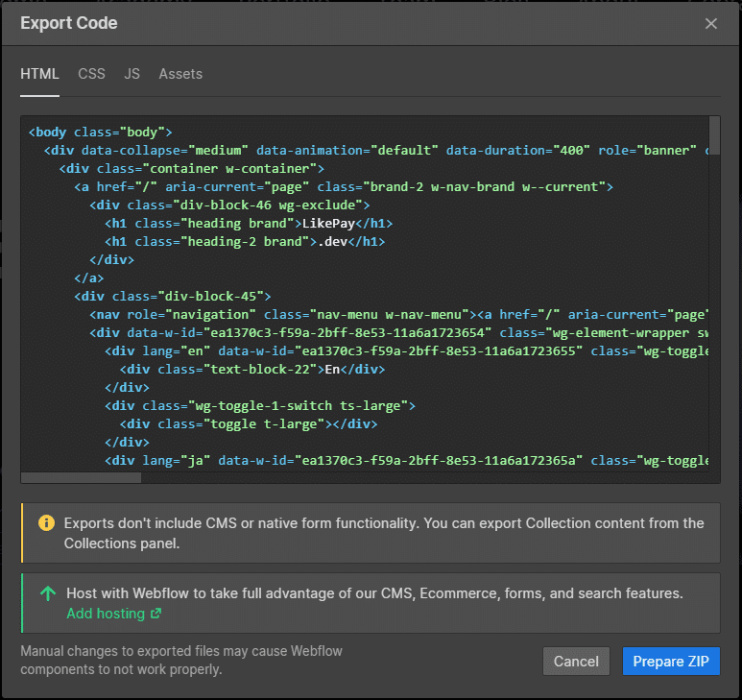This screenshot has height=700, width=742.
Task: Click the toggle t-large div line
Action: point(249,424)
